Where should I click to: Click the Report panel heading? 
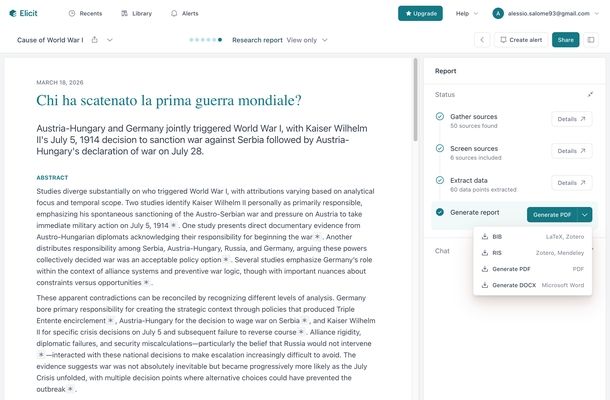pyautogui.click(x=445, y=71)
